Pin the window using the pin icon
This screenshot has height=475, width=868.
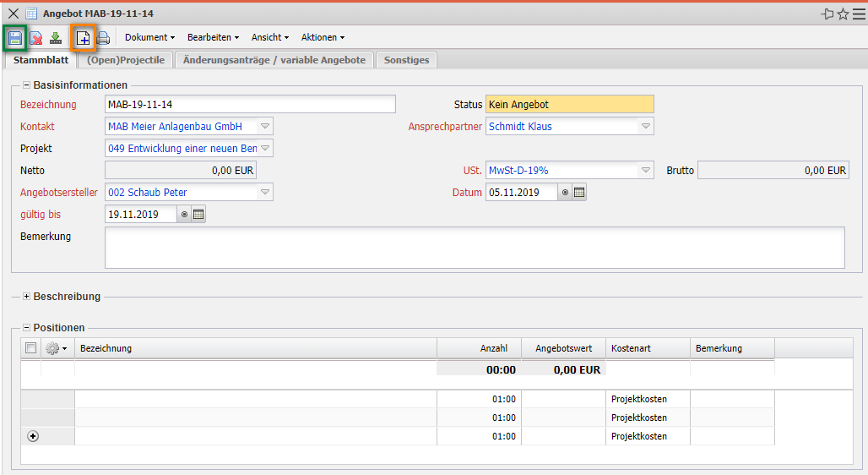827,14
